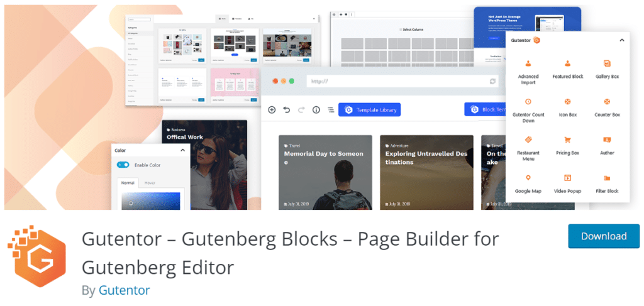This screenshot has height=306, width=644.
Task: Open the block navigation list icon
Action: click(330, 109)
